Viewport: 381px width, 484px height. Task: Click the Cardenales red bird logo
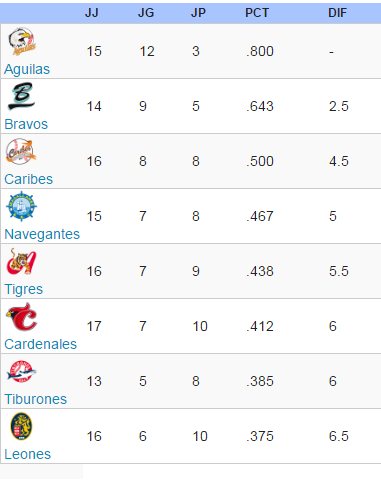(22, 317)
